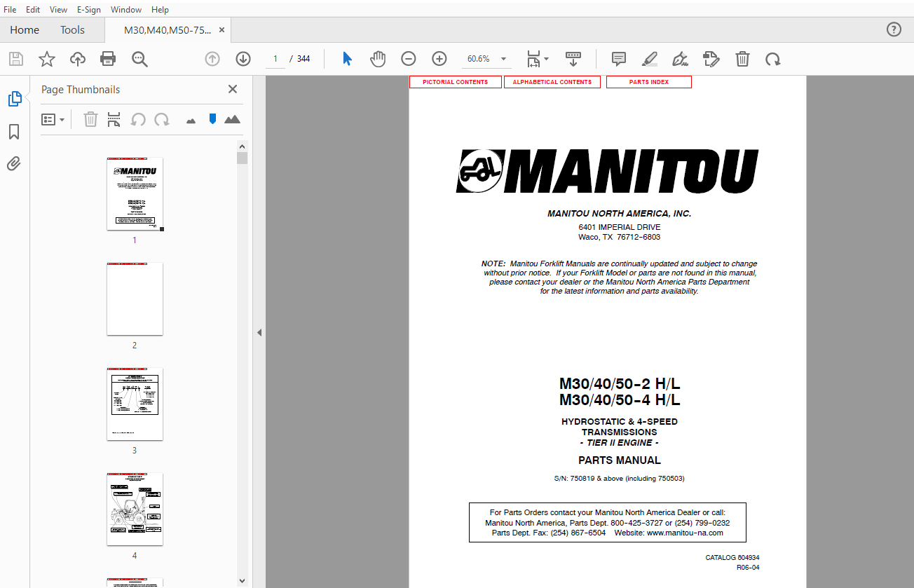Open the File menu
This screenshot has width=914, height=588.
[x=10, y=10]
